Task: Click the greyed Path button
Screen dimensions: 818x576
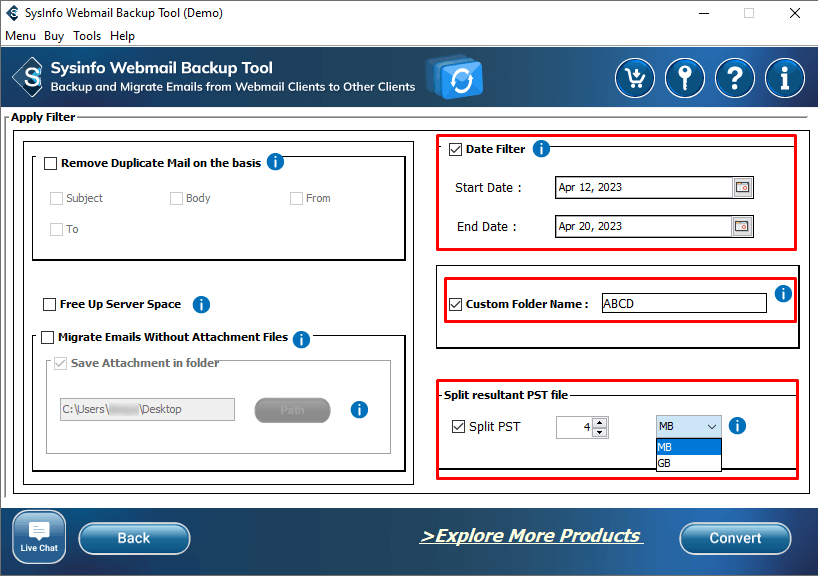Action: [x=292, y=410]
